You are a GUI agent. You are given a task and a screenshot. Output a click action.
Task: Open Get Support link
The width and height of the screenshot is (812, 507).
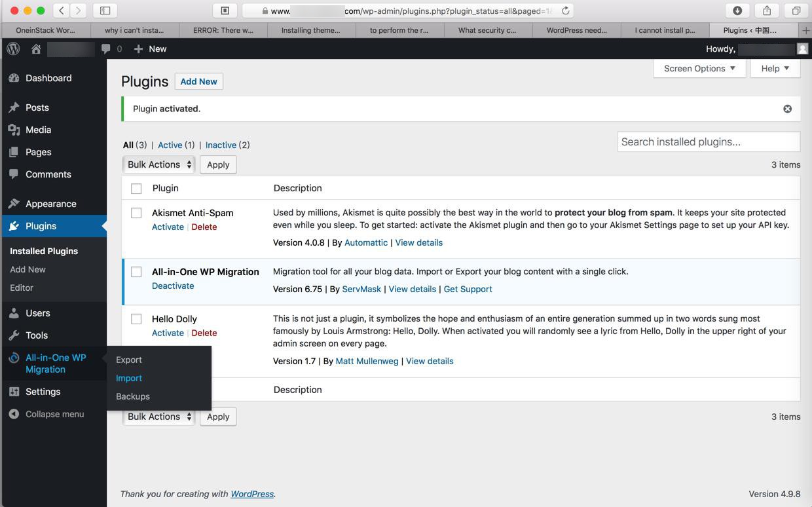468,289
